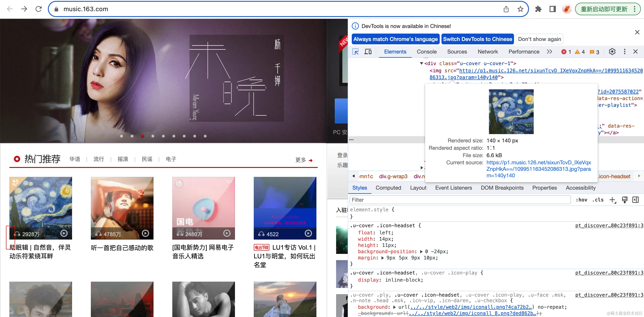Screen dimensions: 644x317
Task: Open the DevTools customize three-dot menu
Action: [x=625, y=51]
